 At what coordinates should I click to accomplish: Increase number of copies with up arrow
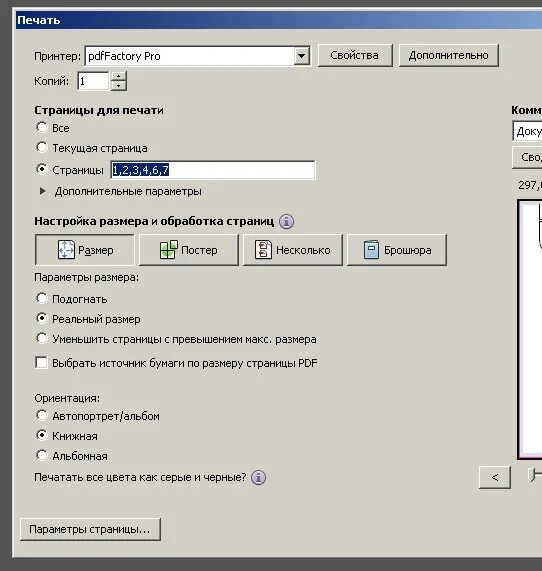click(x=118, y=76)
